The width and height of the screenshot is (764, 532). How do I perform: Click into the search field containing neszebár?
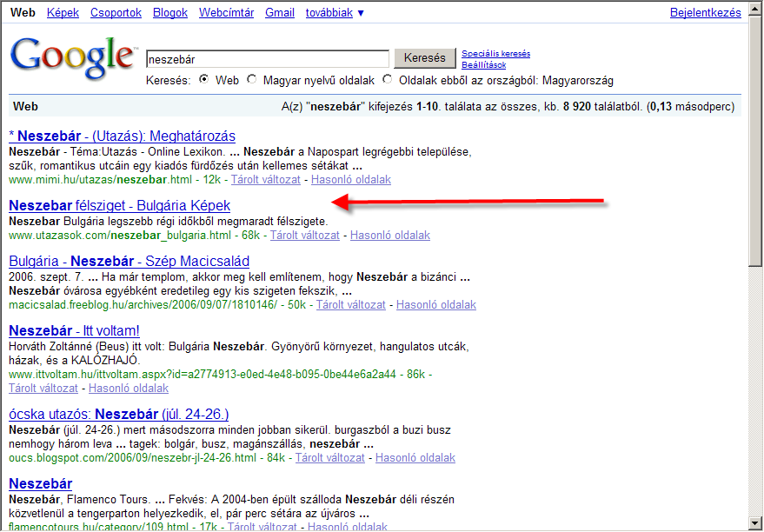click(268, 59)
